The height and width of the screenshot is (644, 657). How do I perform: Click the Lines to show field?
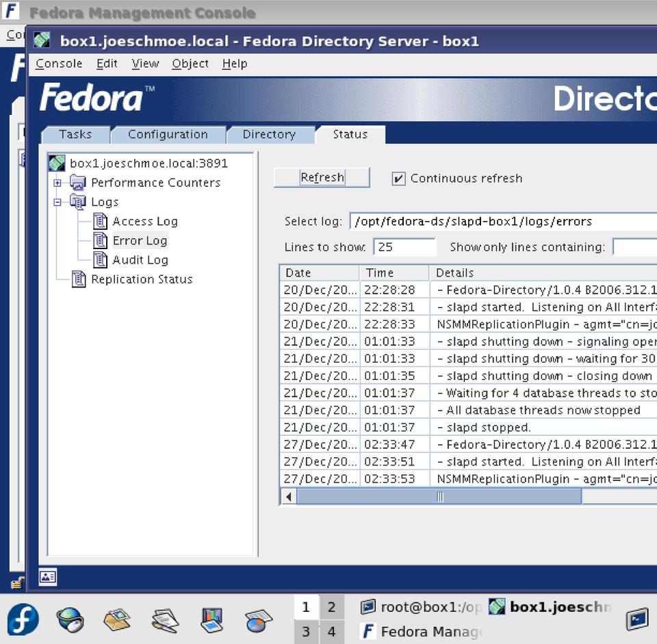404,247
